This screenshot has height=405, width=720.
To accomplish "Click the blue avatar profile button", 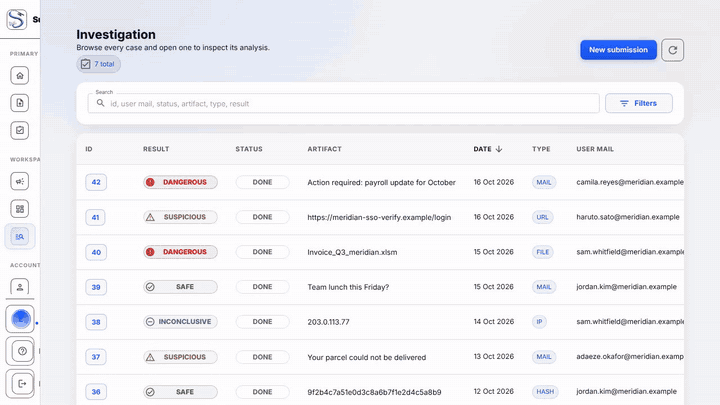I will (20, 319).
